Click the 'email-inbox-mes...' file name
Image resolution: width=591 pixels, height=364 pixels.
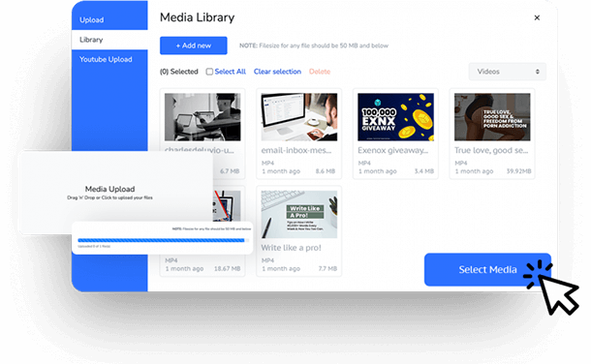click(296, 150)
